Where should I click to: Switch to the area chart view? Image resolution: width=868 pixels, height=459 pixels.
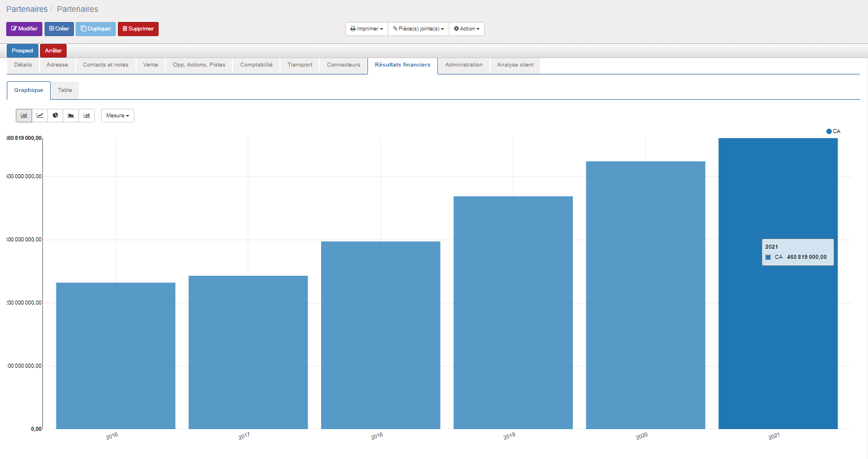tap(71, 116)
